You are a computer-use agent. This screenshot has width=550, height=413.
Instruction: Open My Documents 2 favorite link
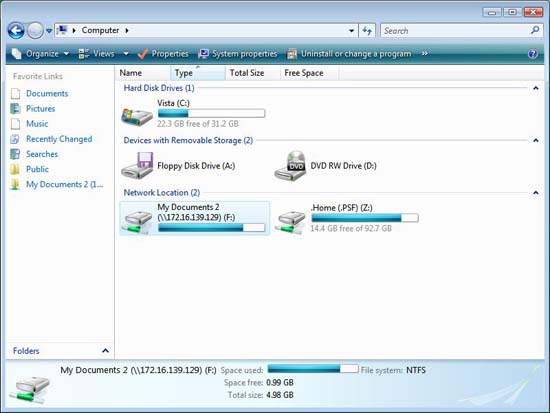(x=65, y=184)
